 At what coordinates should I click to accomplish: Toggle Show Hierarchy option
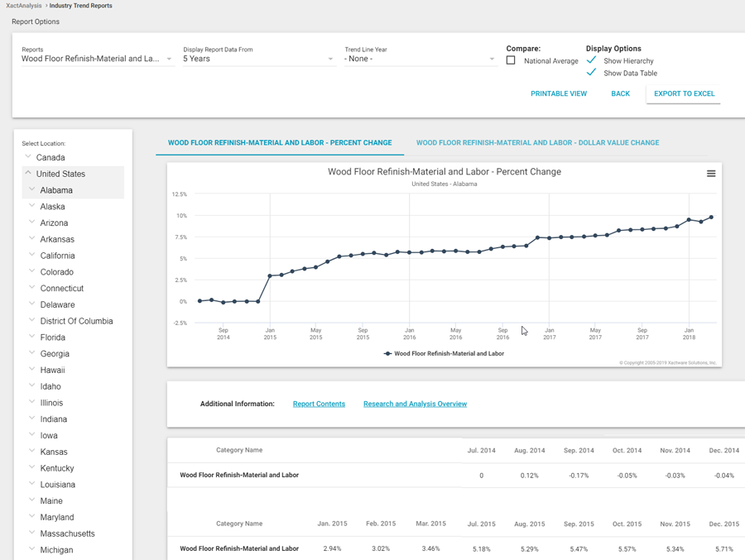591,60
